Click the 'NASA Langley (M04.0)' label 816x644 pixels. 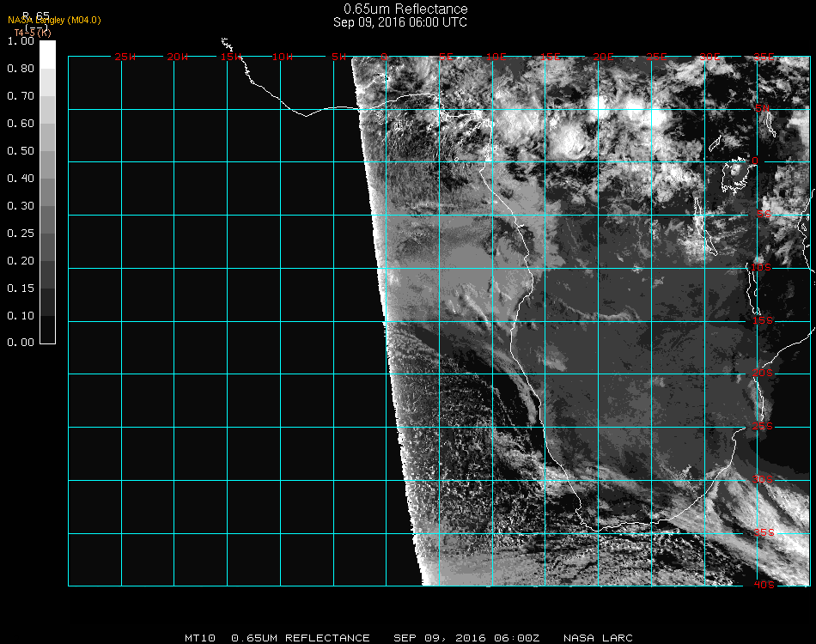pyautogui.click(x=54, y=21)
